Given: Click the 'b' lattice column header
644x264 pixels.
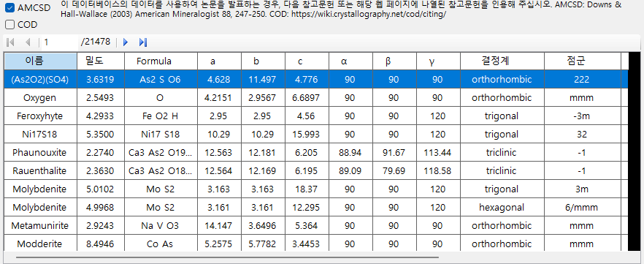Looking at the screenshot, I should point(264,61).
